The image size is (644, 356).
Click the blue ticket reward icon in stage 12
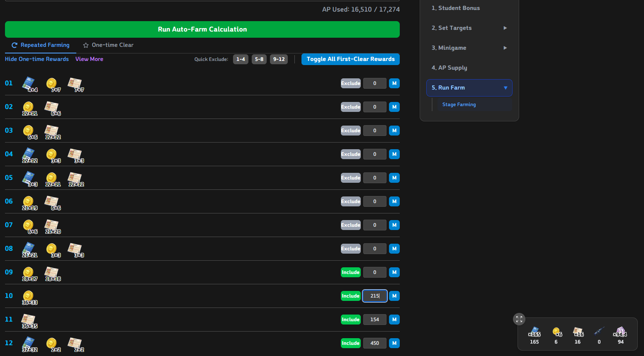pyautogui.click(x=29, y=343)
